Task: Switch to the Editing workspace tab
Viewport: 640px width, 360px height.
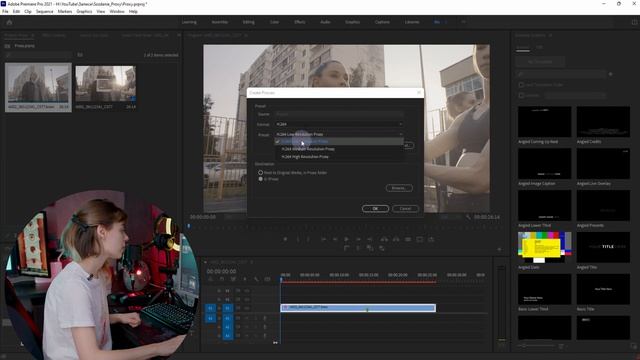Action: 249,22
